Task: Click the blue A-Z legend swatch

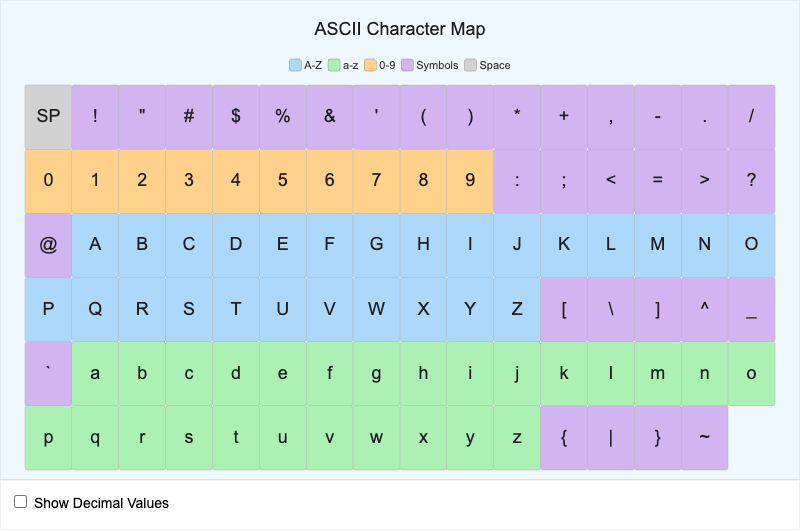Action: click(x=295, y=65)
